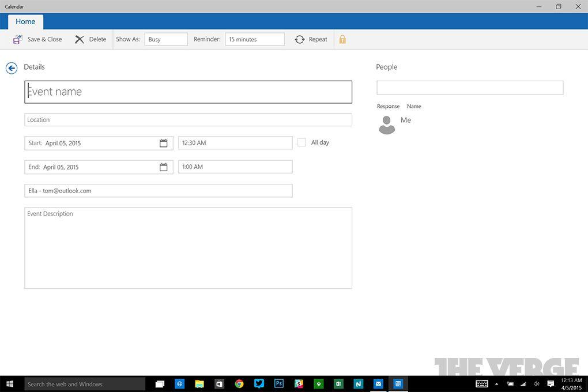The image size is (588, 392).
Task: Open the 12:30 AM start time dropdown
Action: [x=235, y=143]
